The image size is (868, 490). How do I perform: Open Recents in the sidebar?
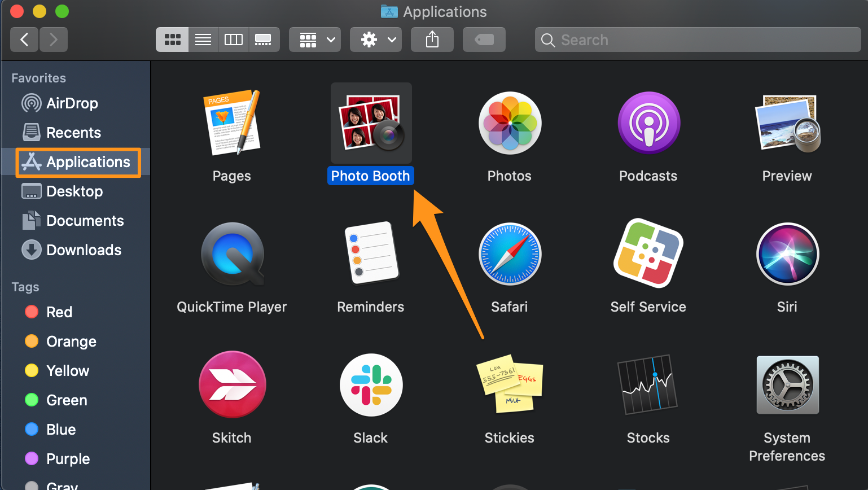(x=75, y=133)
